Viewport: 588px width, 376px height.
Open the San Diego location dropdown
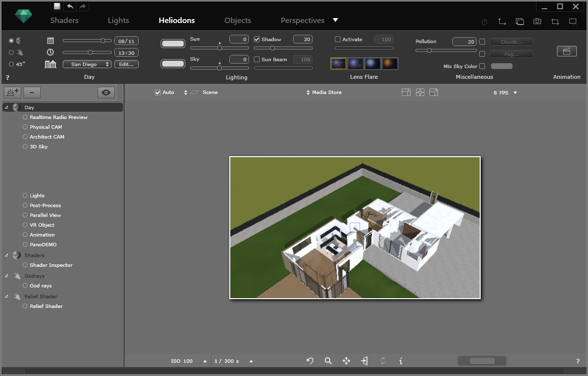[87, 64]
